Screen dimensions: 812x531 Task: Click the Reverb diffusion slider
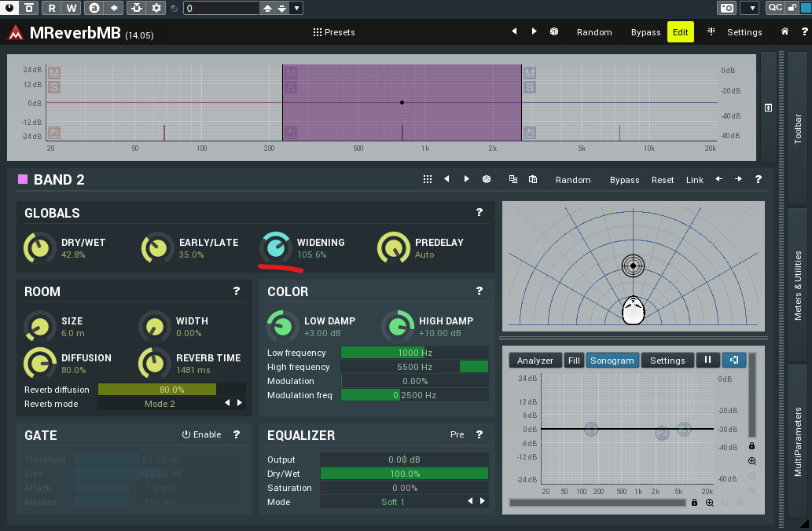[x=172, y=389]
